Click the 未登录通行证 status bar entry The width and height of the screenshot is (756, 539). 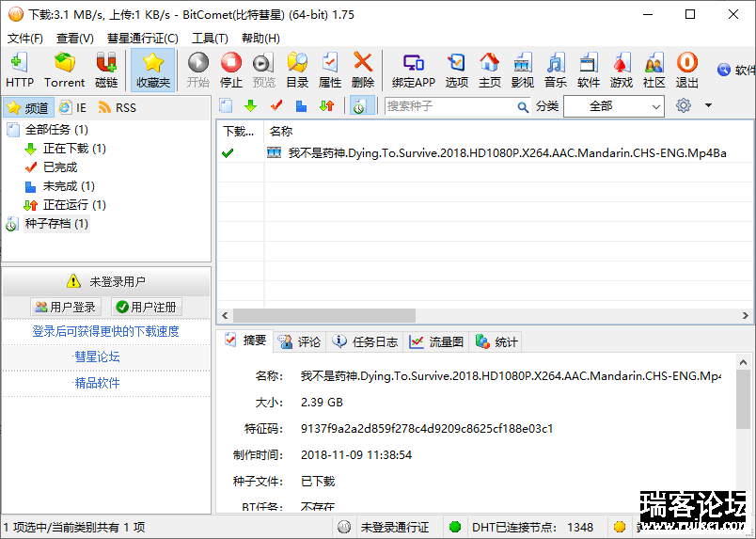395,528
